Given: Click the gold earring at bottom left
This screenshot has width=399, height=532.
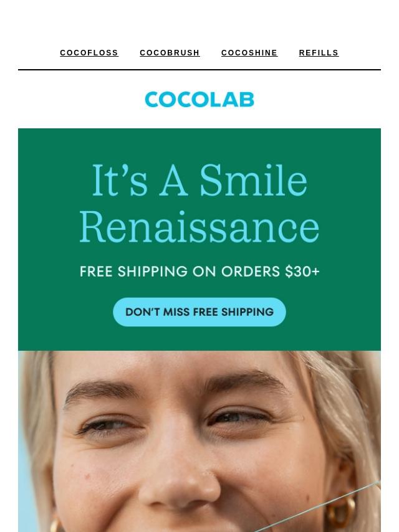Looking at the screenshot, I should 55,525.
